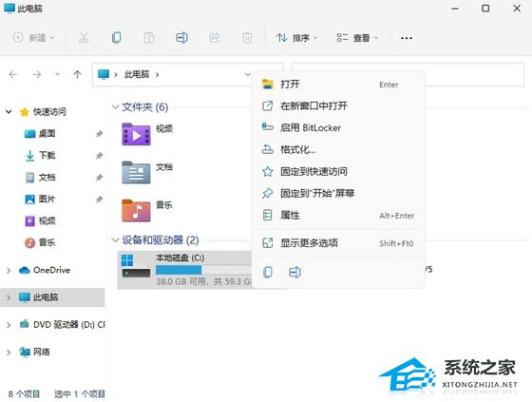Collapse the 设备和驱动器 (2) group
The width and height of the screenshot is (532, 402).
pyautogui.click(x=115, y=240)
